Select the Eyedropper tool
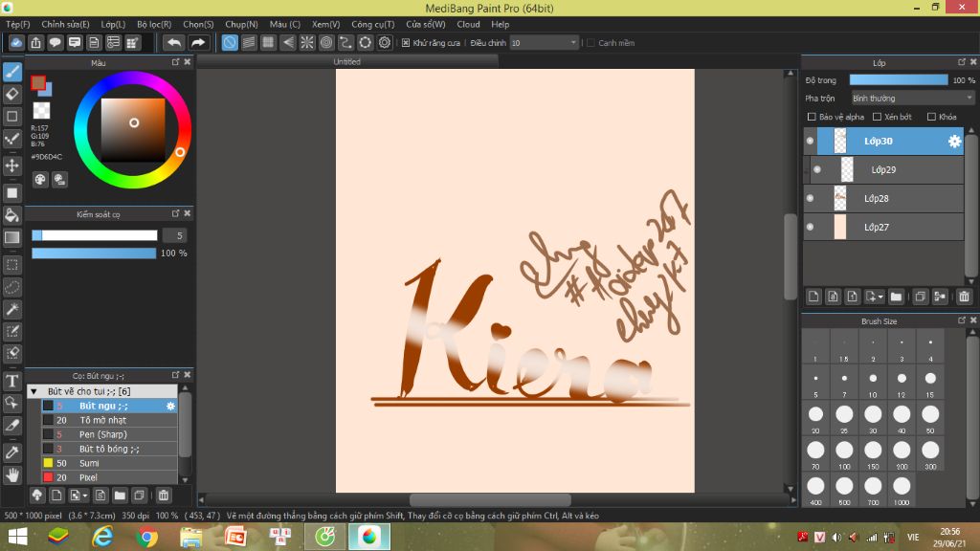 tap(12, 452)
